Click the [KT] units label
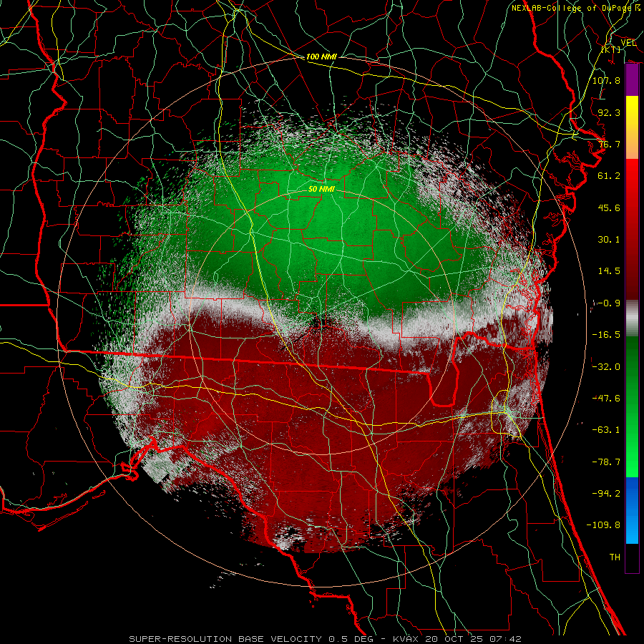 tap(611, 49)
